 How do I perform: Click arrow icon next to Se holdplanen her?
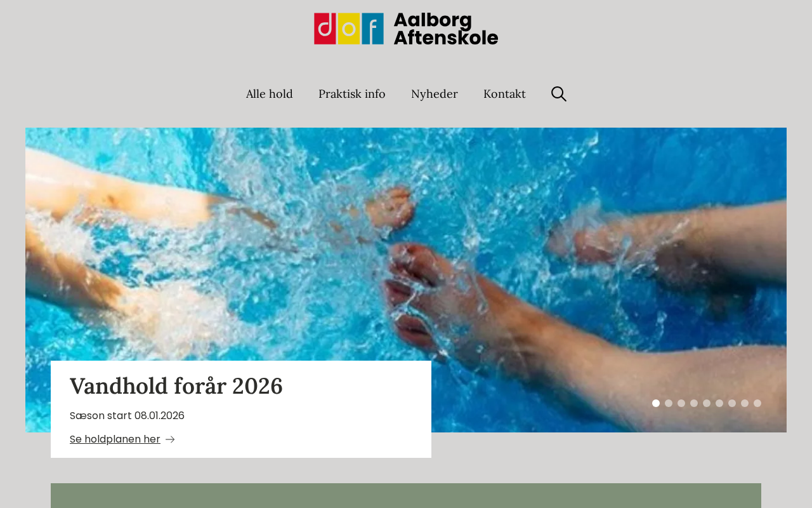[x=170, y=439]
